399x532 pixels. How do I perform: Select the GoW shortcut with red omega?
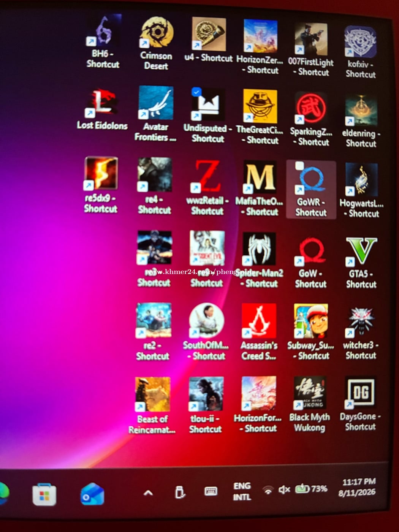click(x=311, y=251)
